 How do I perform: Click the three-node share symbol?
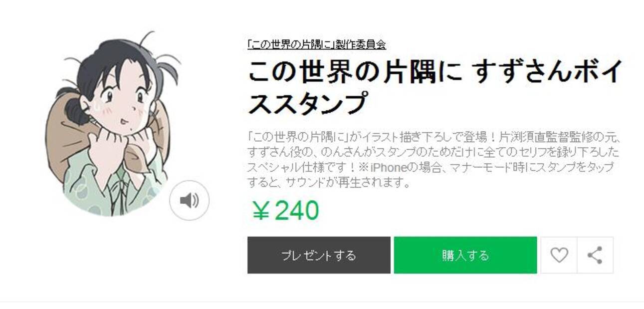point(595,255)
